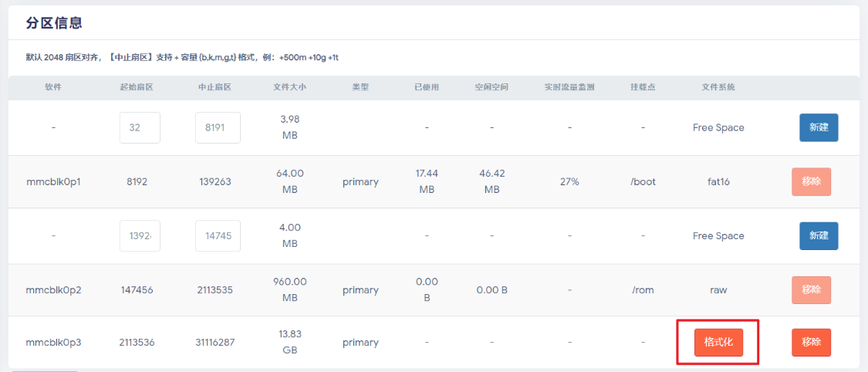Select the mmcblk0p1 partition name
The image size is (868, 372).
pyautogui.click(x=53, y=182)
